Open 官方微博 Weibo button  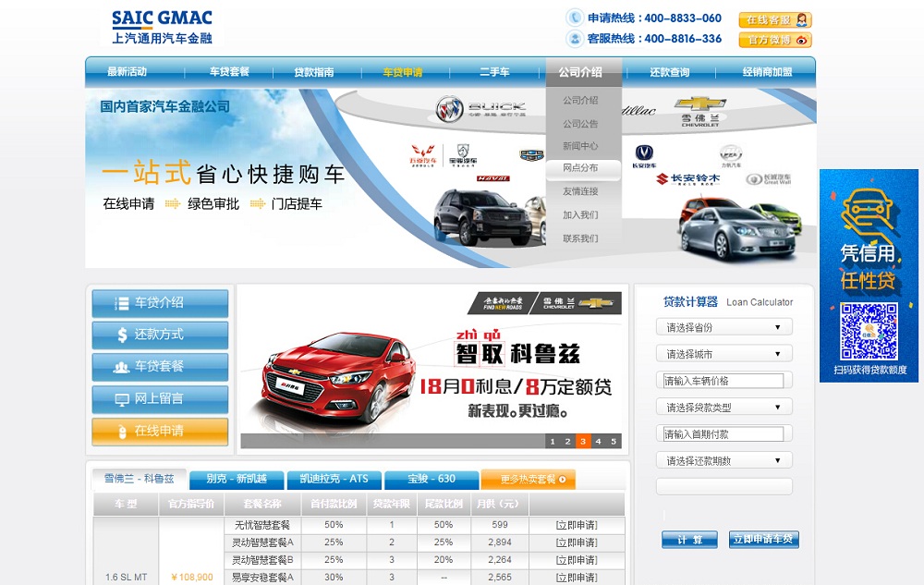tap(775, 40)
